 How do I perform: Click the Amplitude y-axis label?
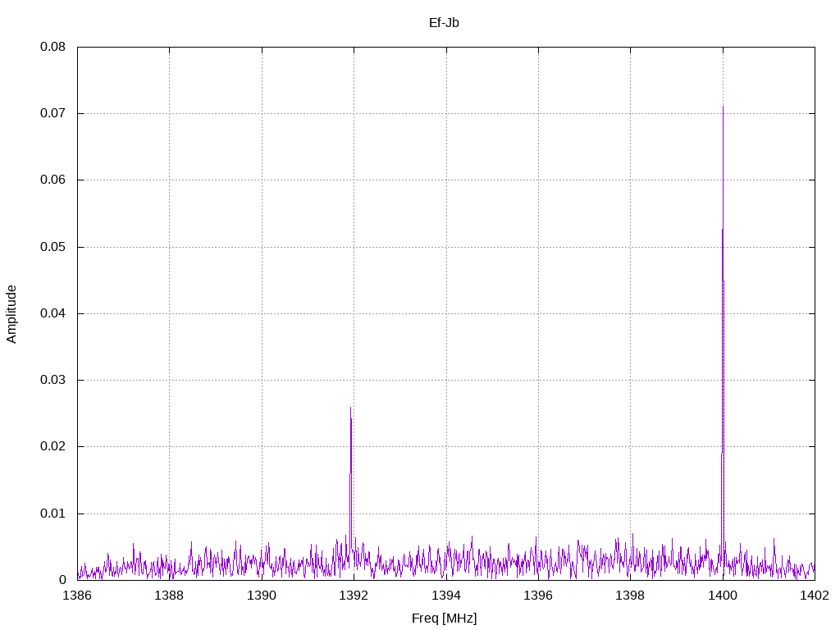tap(11, 314)
